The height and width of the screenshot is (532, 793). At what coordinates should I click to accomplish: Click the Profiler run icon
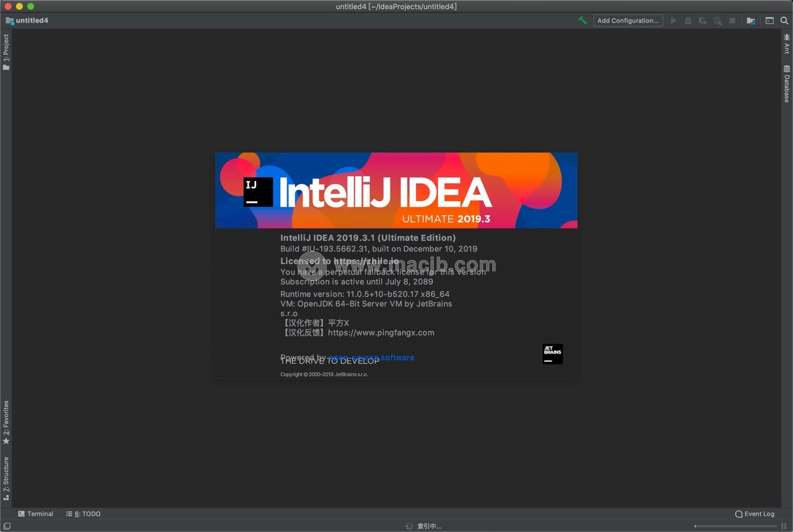click(718, 20)
